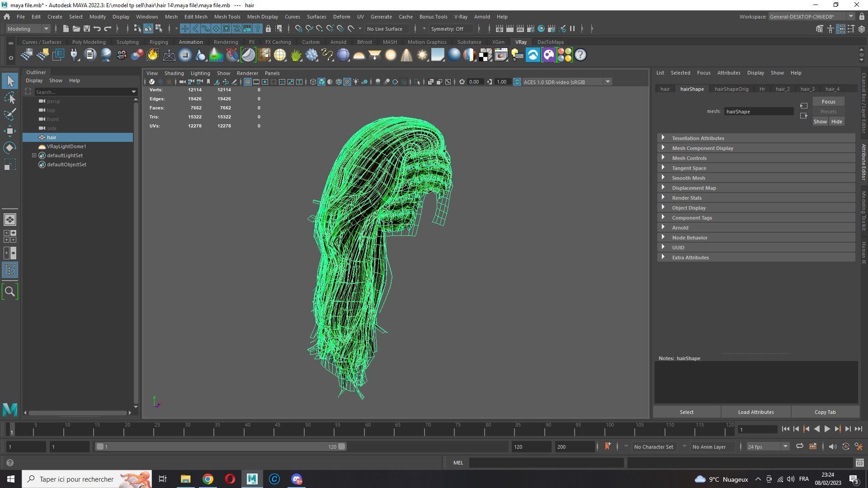Open the outliner search magnifier icon
Viewport: 868px width, 488px height.
[x=10, y=291]
